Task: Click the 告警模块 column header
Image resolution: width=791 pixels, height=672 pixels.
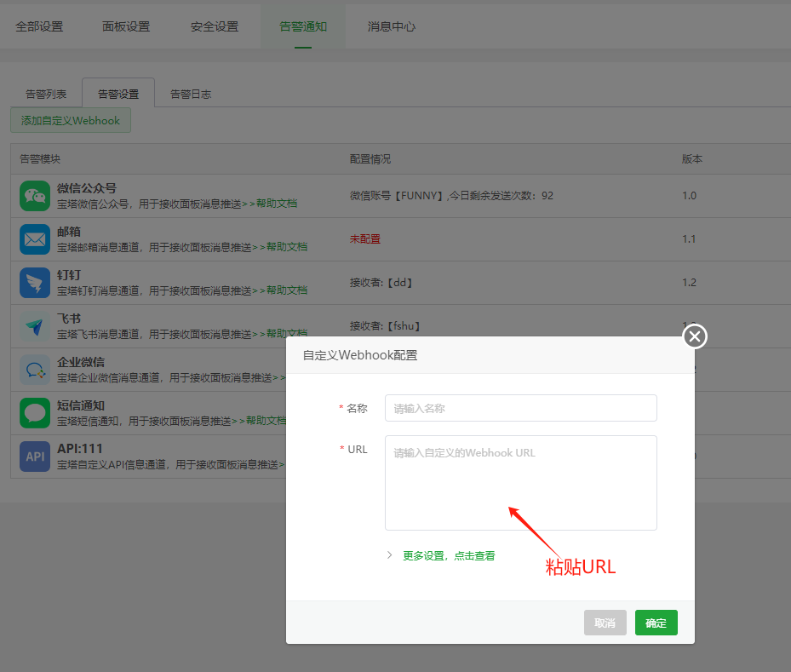Action: (40, 159)
